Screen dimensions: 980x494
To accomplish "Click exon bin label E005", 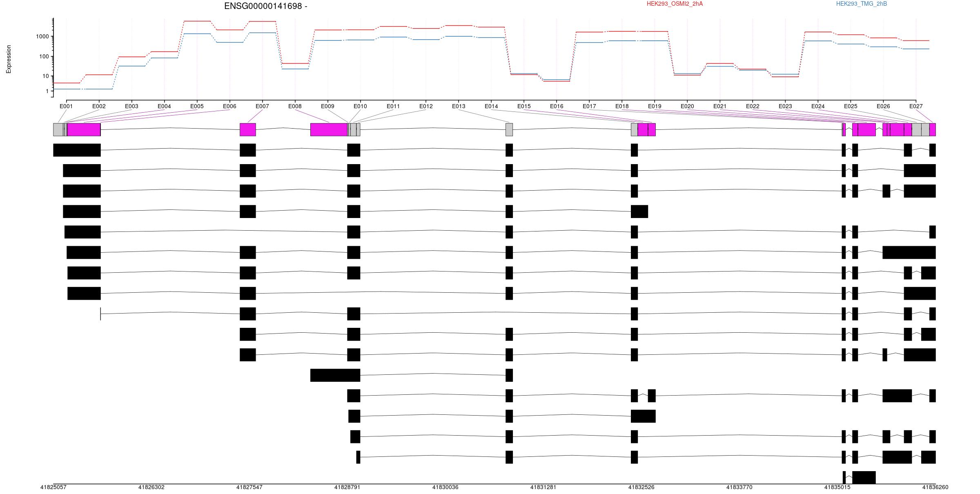I will click(197, 106).
